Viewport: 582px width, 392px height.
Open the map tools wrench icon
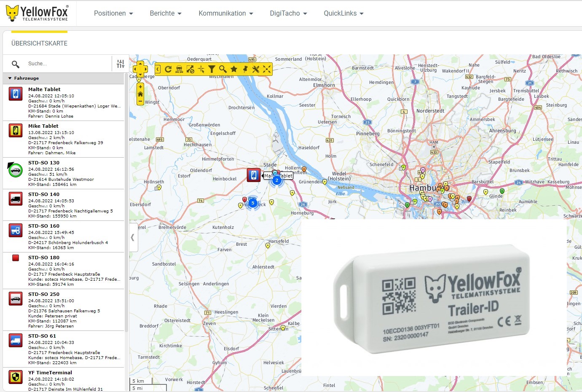(256, 69)
